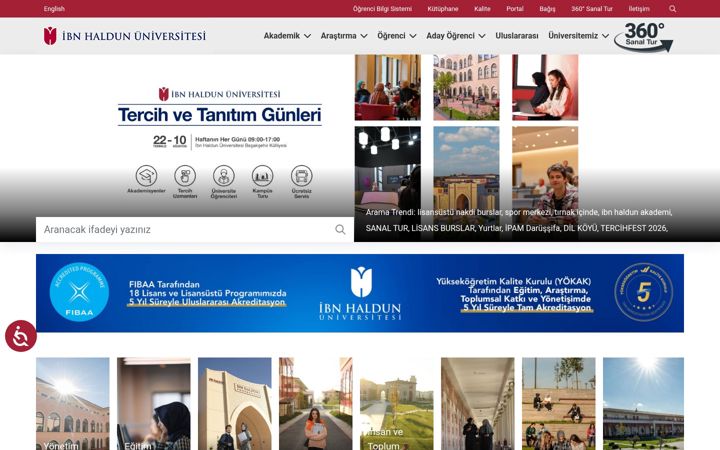This screenshot has height=450, width=720.
Task: Open the Yönetim thumbnail card
Action: (73, 404)
